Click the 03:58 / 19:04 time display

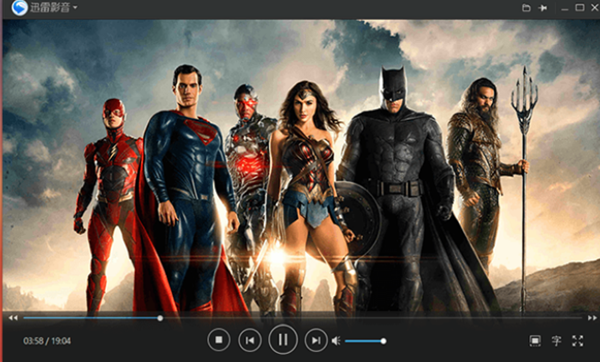pos(47,341)
